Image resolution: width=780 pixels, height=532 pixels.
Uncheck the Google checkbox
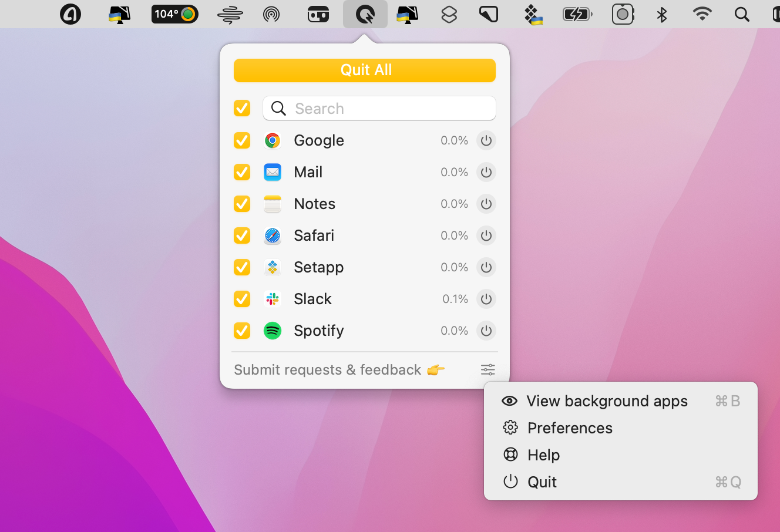tap(242, 140)
